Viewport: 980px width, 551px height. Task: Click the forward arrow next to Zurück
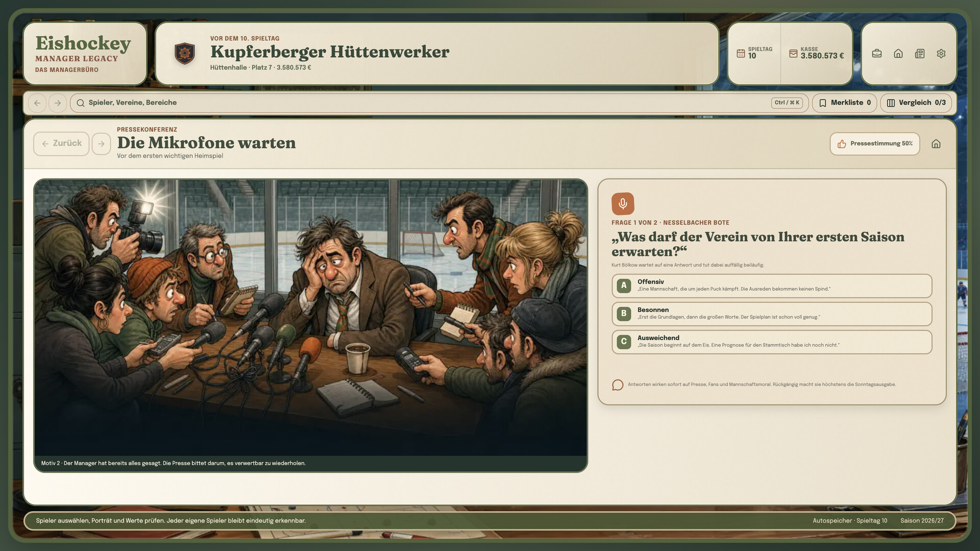(x=101, y=144)
